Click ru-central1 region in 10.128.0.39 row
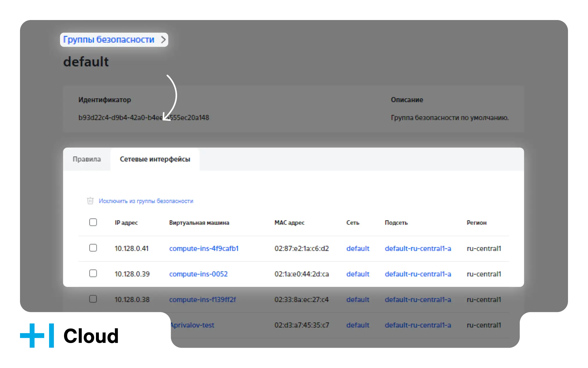Image resolution: width=588 pixels, height=368 pixels. [484, 274]
